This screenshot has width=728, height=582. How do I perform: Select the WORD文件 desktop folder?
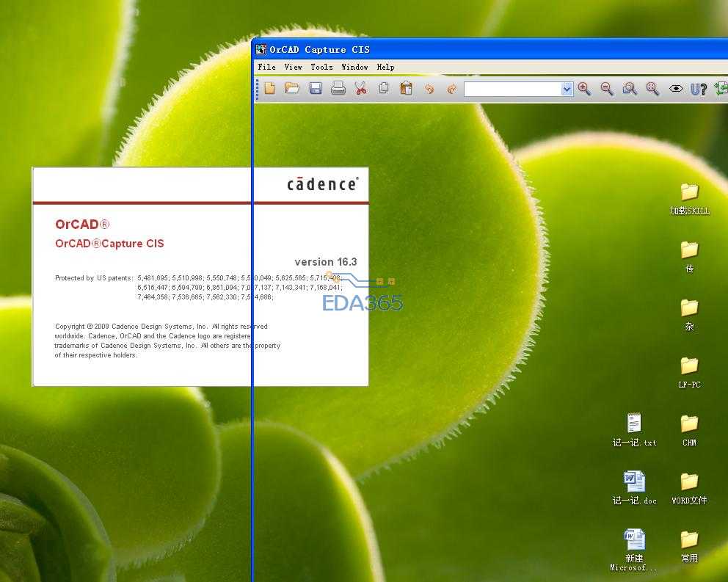click(689, 489)
